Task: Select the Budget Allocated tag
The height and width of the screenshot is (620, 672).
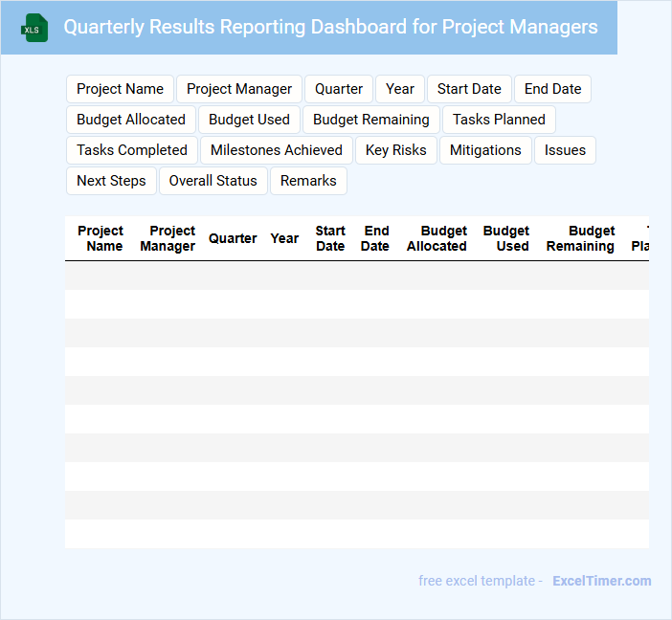Action: (131, 120)
